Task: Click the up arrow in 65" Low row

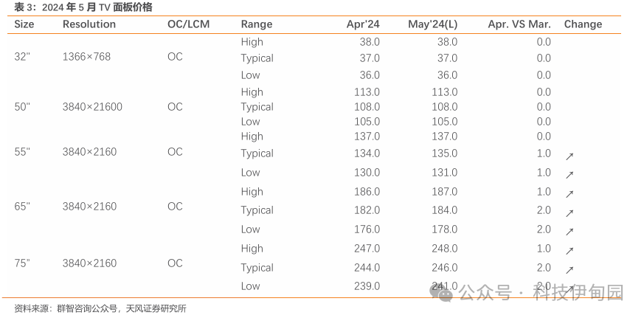Action: tap(569, 232)
